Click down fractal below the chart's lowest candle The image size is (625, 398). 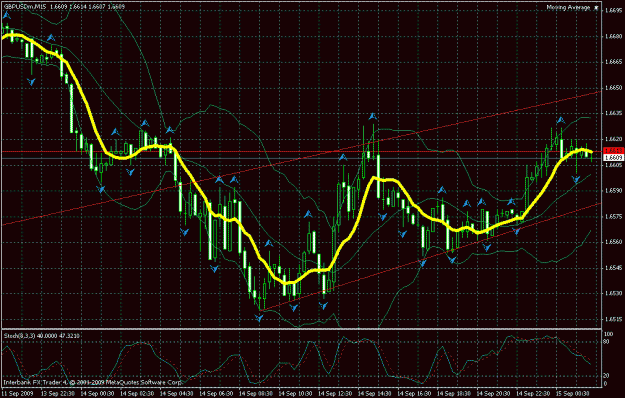click(259, 318)
